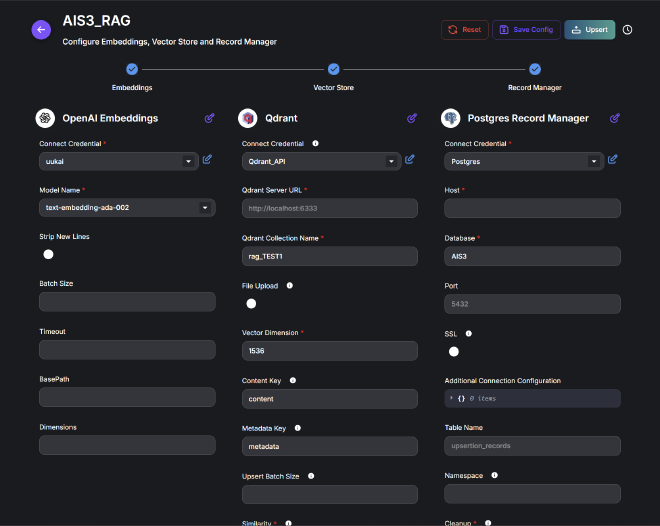The image size is (660, 526).
Task: Edit the OpenAI Embeddings component
Action: (x=209, y=118)
